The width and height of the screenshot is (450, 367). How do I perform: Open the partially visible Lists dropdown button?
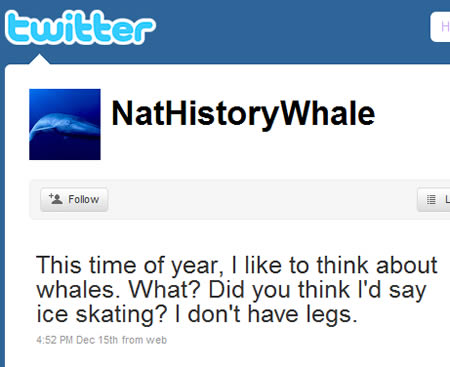[x=434, y=199]
